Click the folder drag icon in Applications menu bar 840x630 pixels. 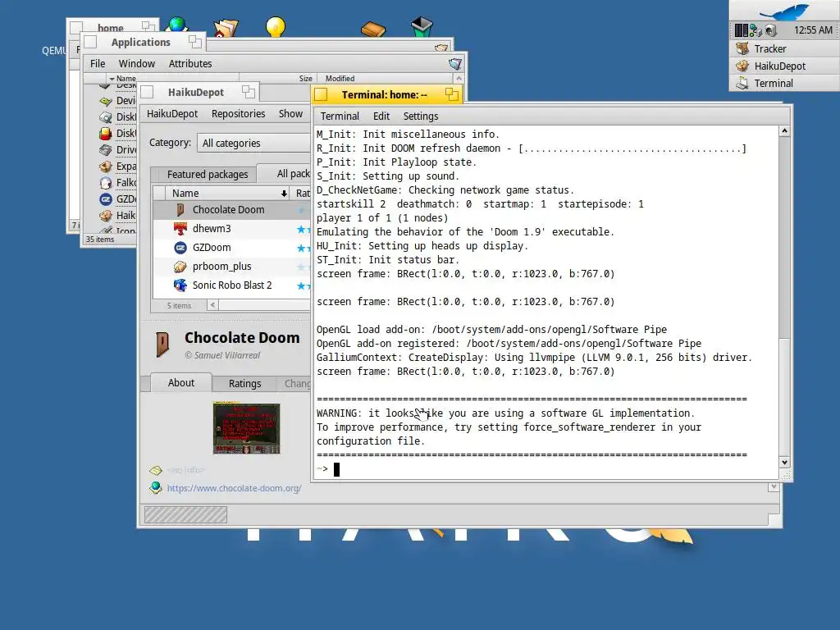(x=454, y=64)
